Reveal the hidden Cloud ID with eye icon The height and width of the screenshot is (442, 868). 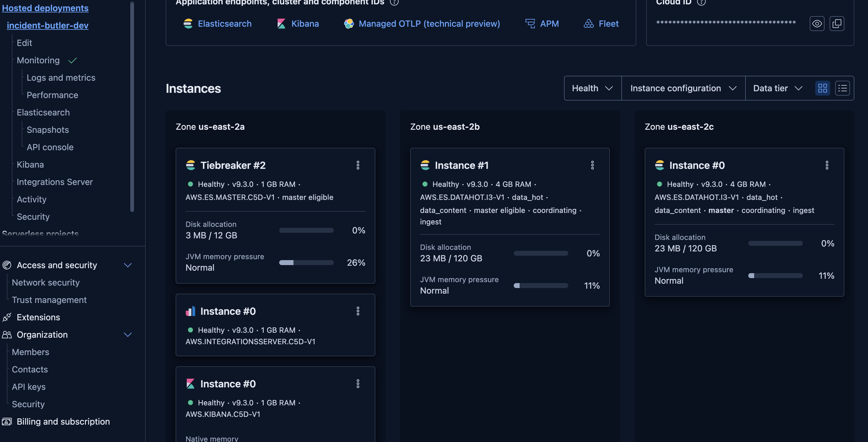[x=817, y=24]
